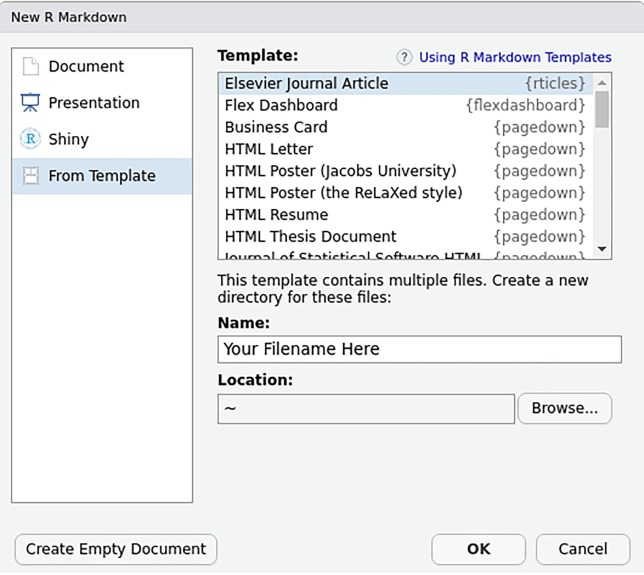Click the template list scroll down arrow
This screenshot has height=575, width=644.
click(602, 249)
